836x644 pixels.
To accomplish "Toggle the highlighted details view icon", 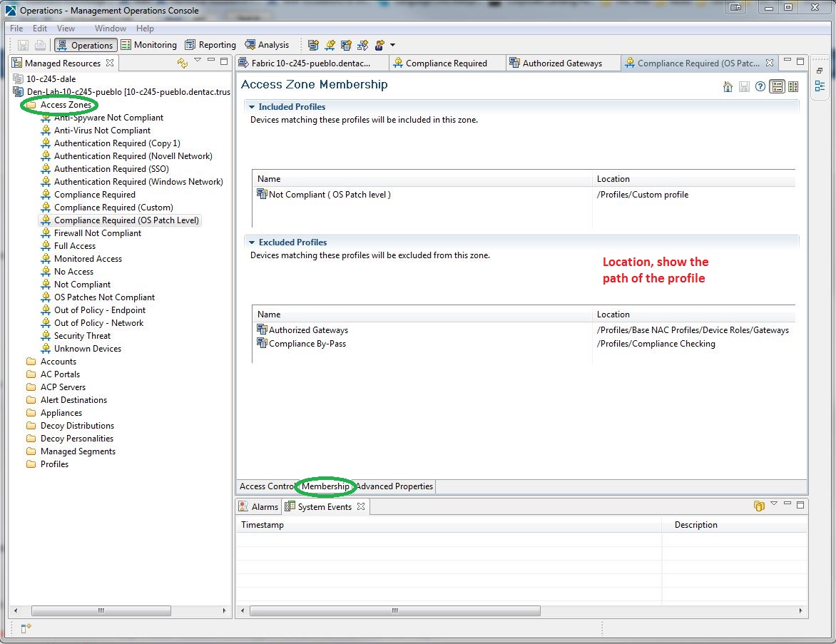I will pyautogui.click(x=777, y=86).
